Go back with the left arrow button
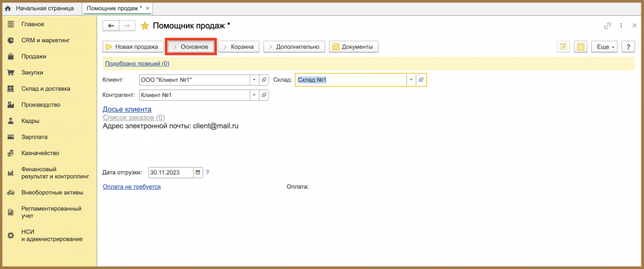644x269 pixels. point(111,25)
